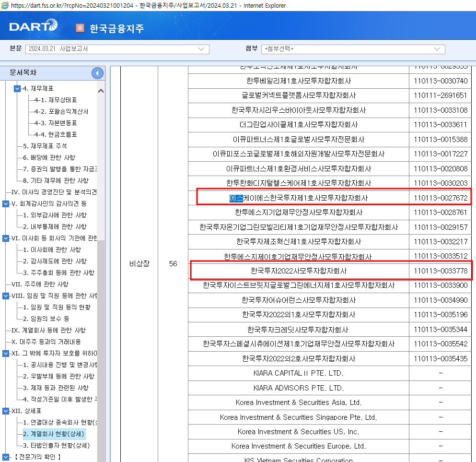Collapse VI. 이사회 등 회사의 기관 node

pyautogui.click(x=6, y=238)
